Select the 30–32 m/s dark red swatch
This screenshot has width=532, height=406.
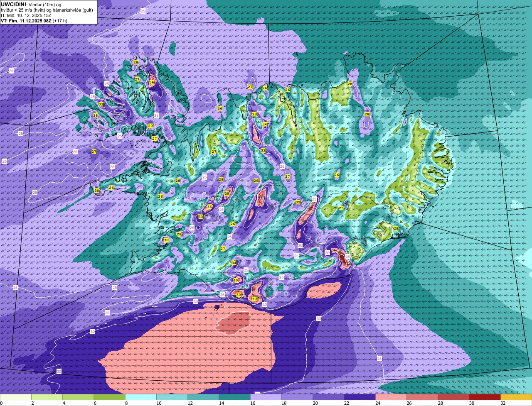point(485,397)
